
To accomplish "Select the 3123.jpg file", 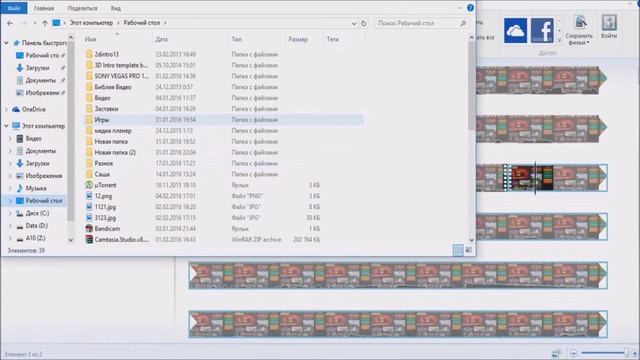I will (105, 218).
